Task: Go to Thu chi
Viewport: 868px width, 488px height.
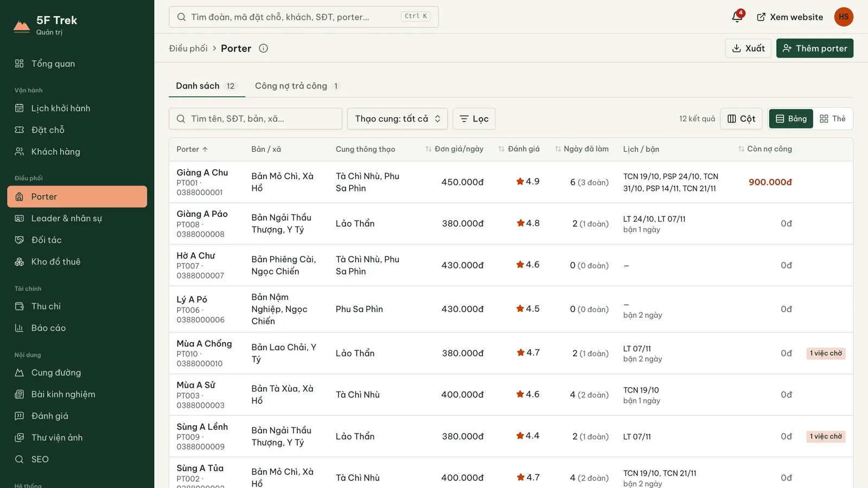Action: (77, 306)
